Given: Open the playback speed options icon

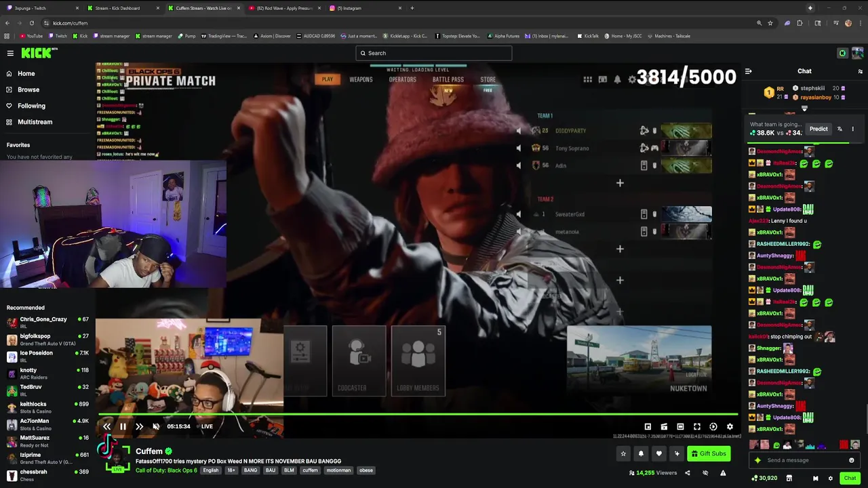Looking at the screenshot, I should point(713,427).
